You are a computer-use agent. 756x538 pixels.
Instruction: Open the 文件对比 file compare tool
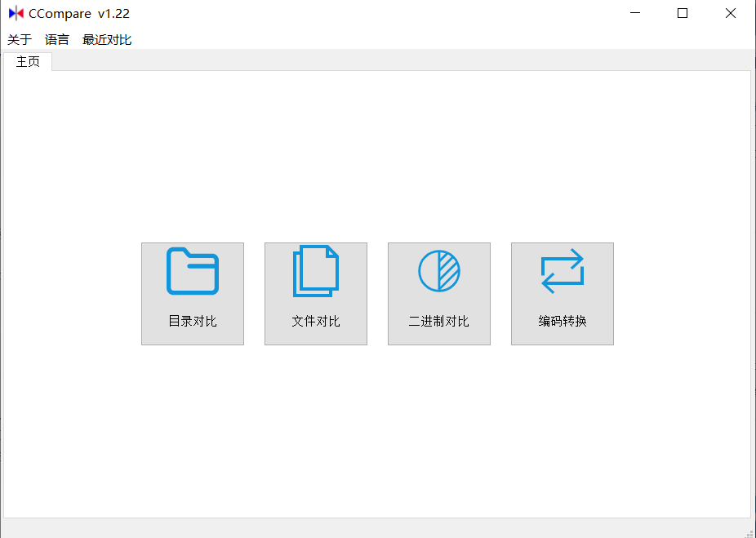tap(316, 294)
